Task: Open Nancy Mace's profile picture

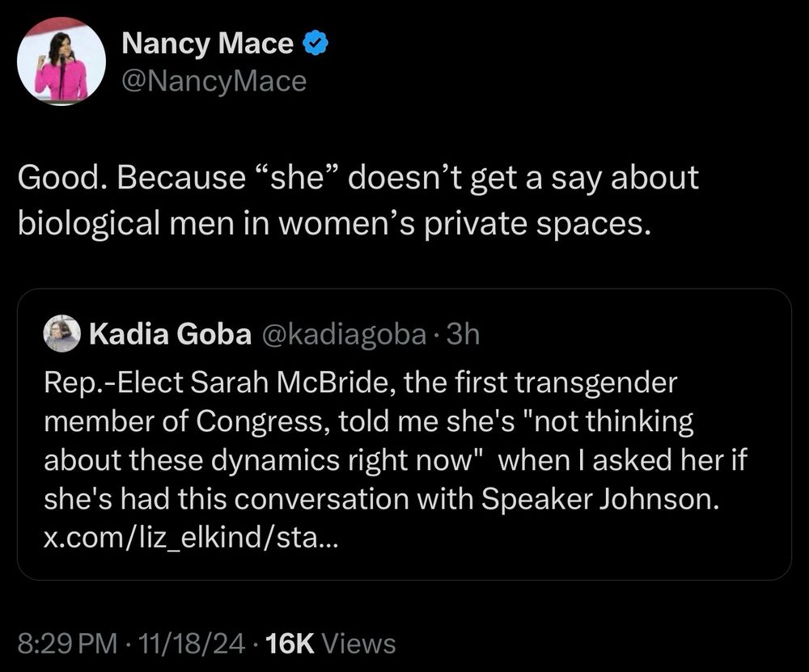Action: pos(61,61)
